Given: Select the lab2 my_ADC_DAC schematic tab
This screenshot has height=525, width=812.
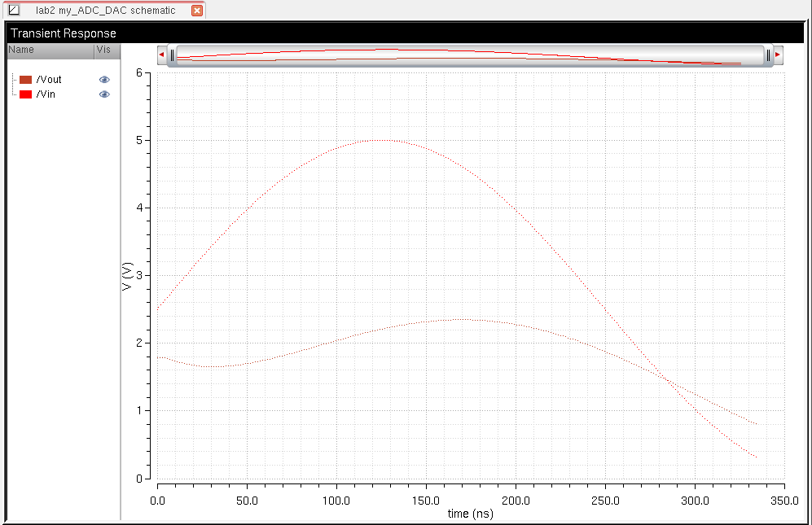Looking at the screenshot, I should tap(106, 11).
